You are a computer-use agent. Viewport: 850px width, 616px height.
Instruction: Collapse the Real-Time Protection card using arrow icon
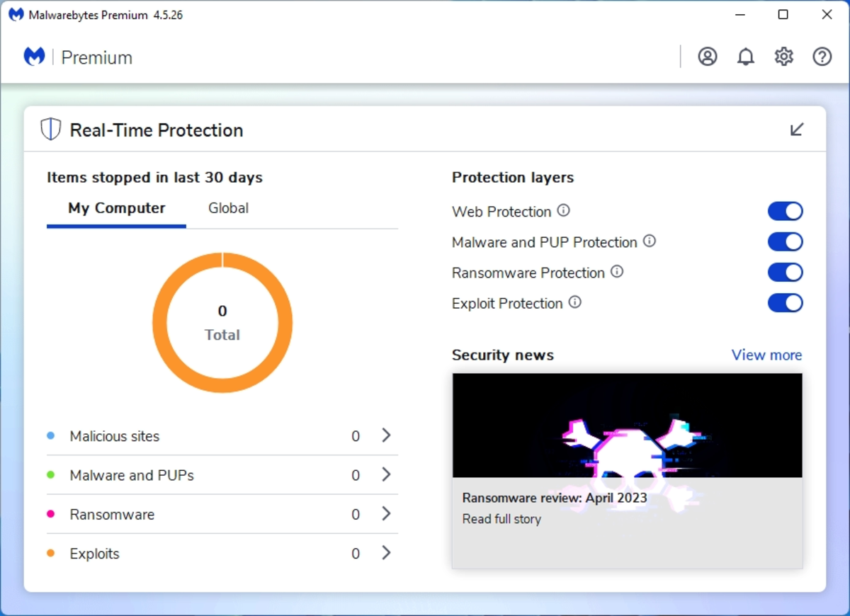797,130
